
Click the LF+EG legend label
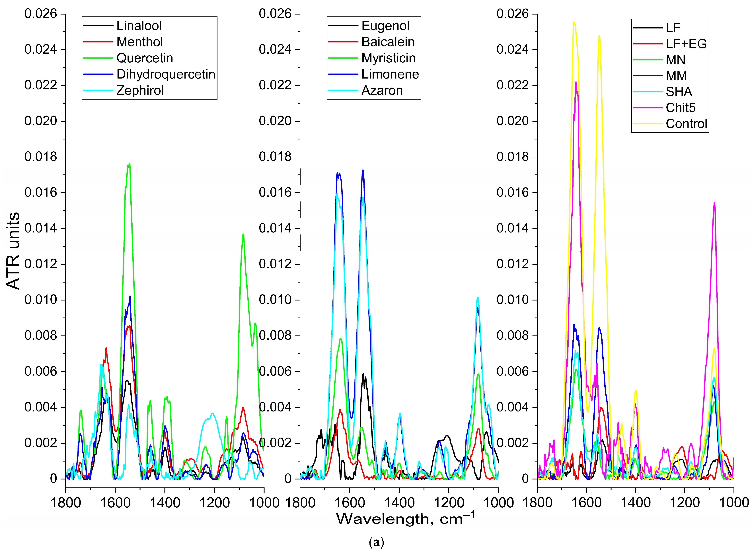[x=686, y=44]
